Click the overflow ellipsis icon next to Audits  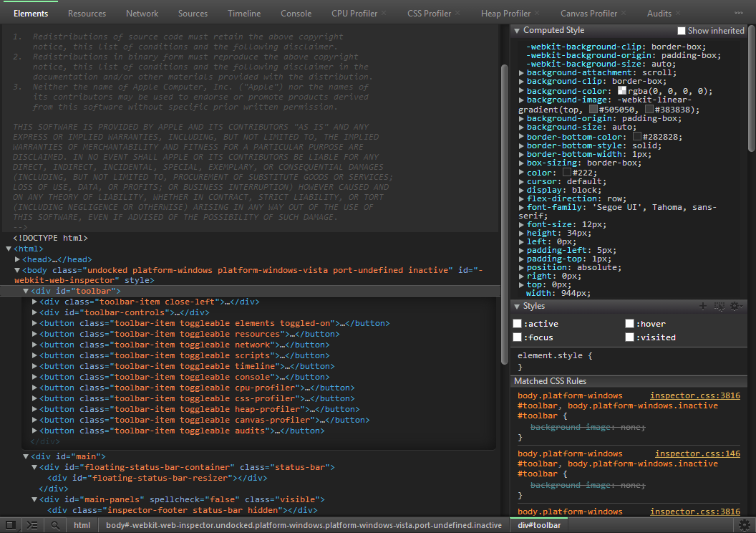[740, 12]
